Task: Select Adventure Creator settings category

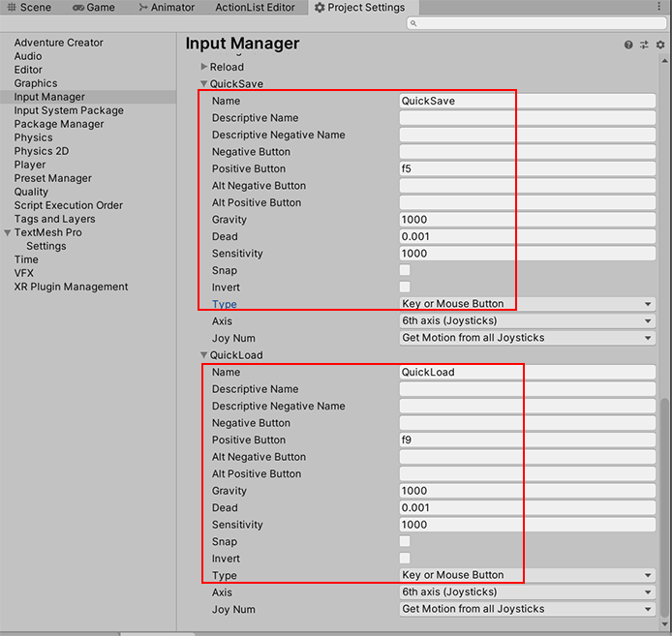Action: [x=59, y=43]
